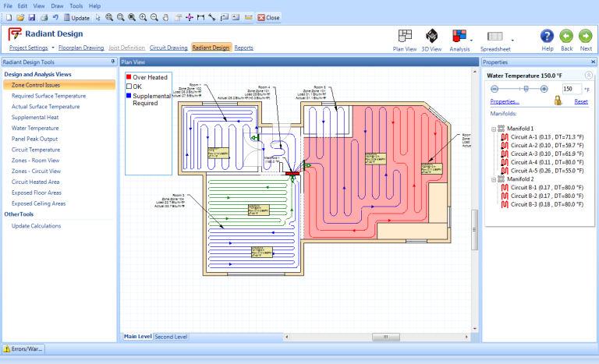Open the Properties... link
This screenshot has height=364, width=599.
pos(505,101)
